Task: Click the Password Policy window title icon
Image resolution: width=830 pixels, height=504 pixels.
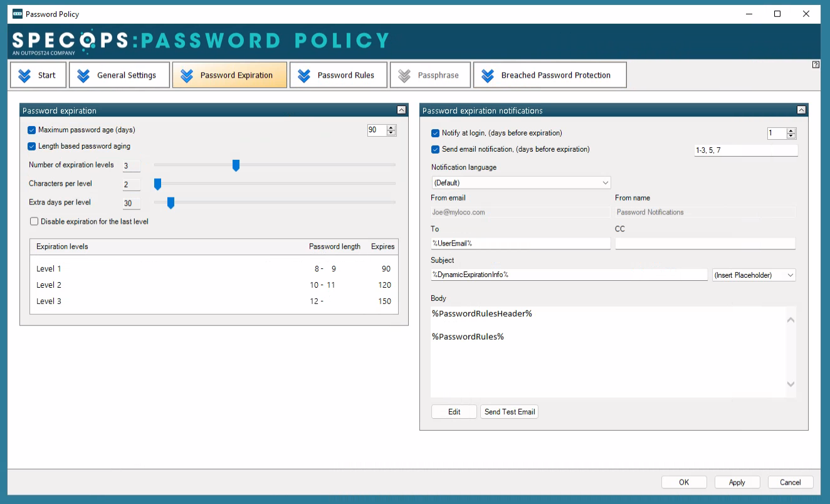Action: point(18,14)
